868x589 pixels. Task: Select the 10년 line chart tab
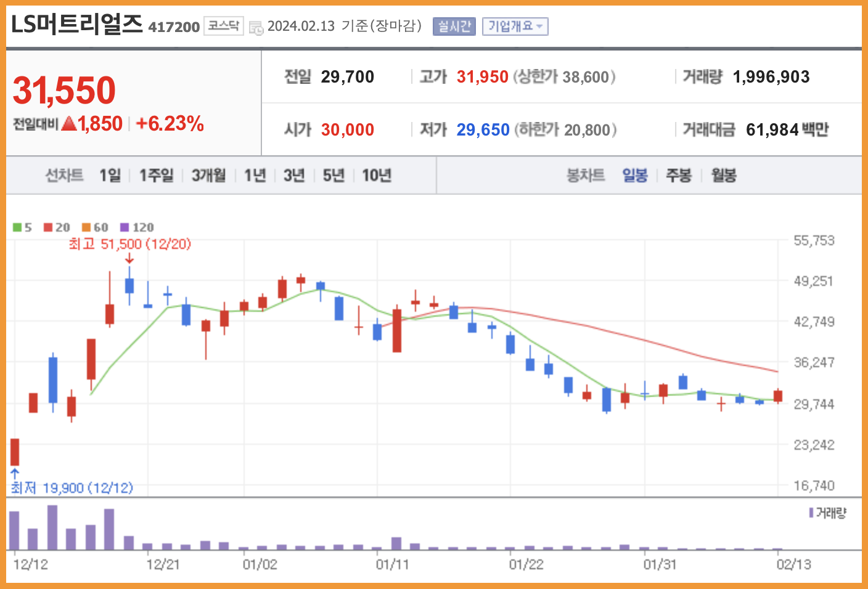tap(377, 176)
